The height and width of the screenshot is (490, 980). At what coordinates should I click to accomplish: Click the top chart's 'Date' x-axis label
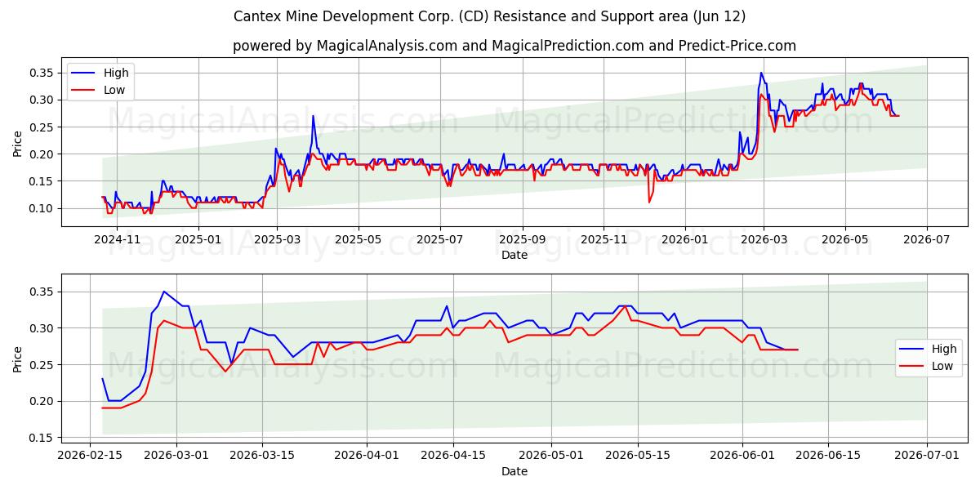514,255
